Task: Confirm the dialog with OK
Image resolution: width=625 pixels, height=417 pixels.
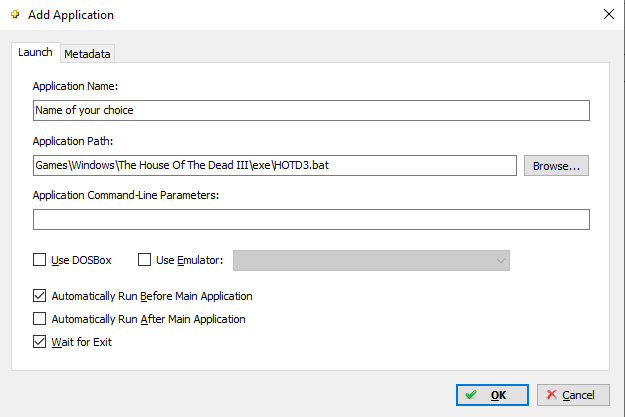Action: [492, 395]
